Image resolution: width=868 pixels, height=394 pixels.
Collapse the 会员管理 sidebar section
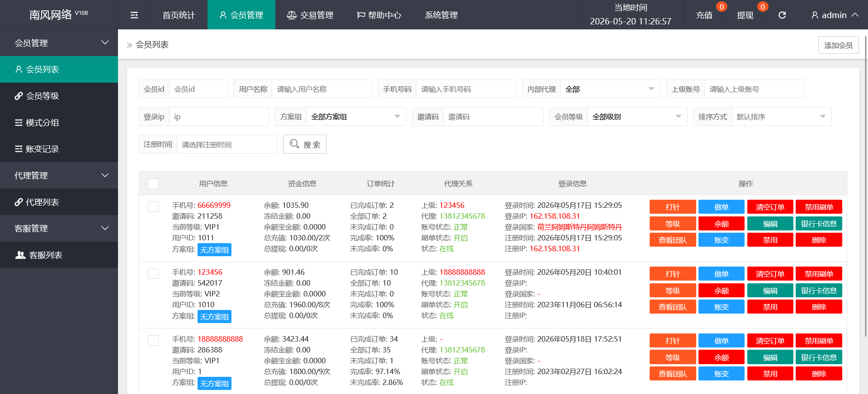pyautogui.click(x=59, y=43)
